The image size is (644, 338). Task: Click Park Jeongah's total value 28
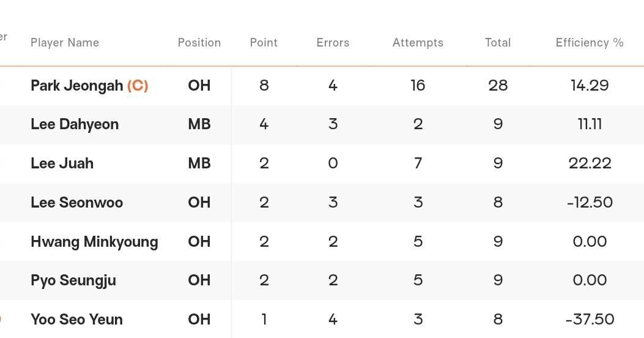(x=498, y=86)
